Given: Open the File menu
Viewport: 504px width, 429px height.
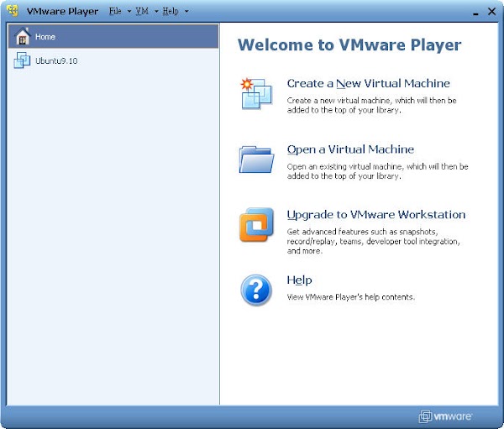Looking at the screenshot, I should point(115,11).
